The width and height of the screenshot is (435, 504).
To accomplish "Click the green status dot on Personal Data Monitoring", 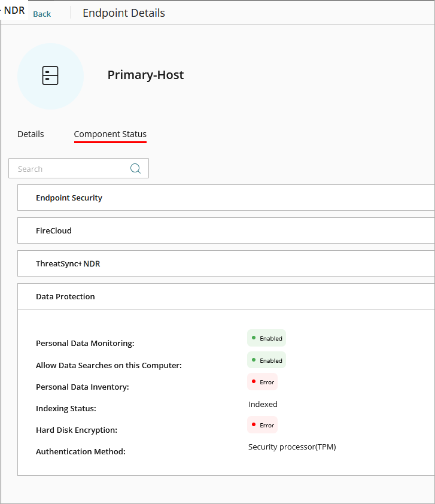I will click(254, 338).
